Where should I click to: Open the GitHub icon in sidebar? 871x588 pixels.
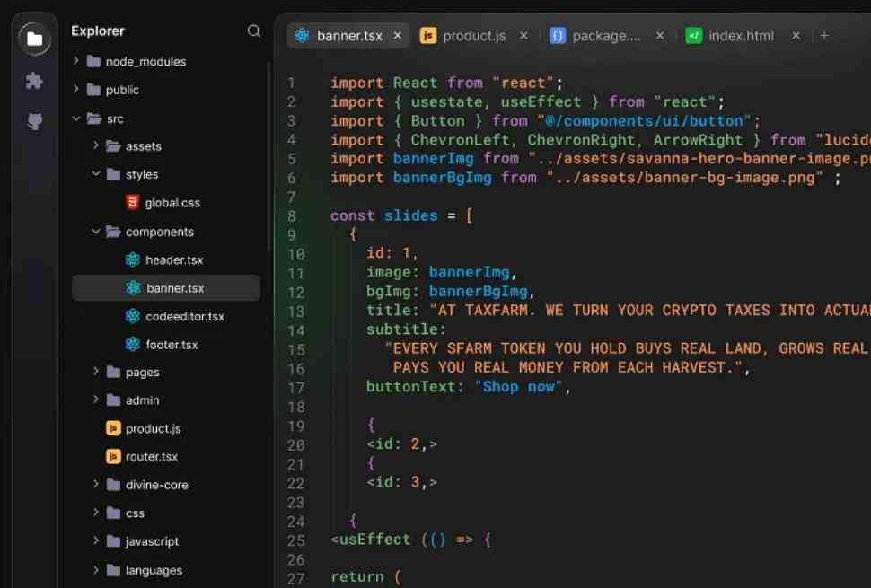coord(34,121)
